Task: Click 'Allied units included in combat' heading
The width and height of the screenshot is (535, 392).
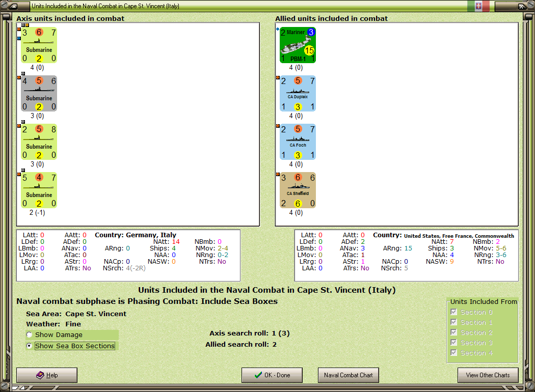Action: [x=331, y=18]
